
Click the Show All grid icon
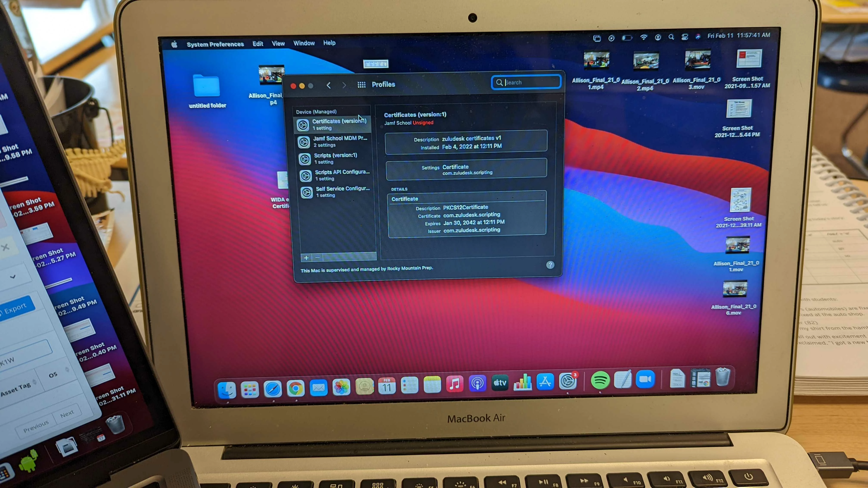coord(361,85)
